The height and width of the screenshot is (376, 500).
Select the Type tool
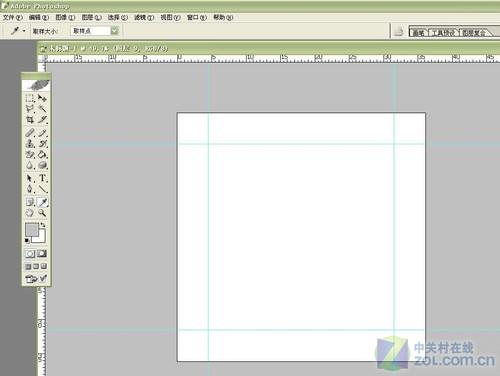(x=42, y=178)
